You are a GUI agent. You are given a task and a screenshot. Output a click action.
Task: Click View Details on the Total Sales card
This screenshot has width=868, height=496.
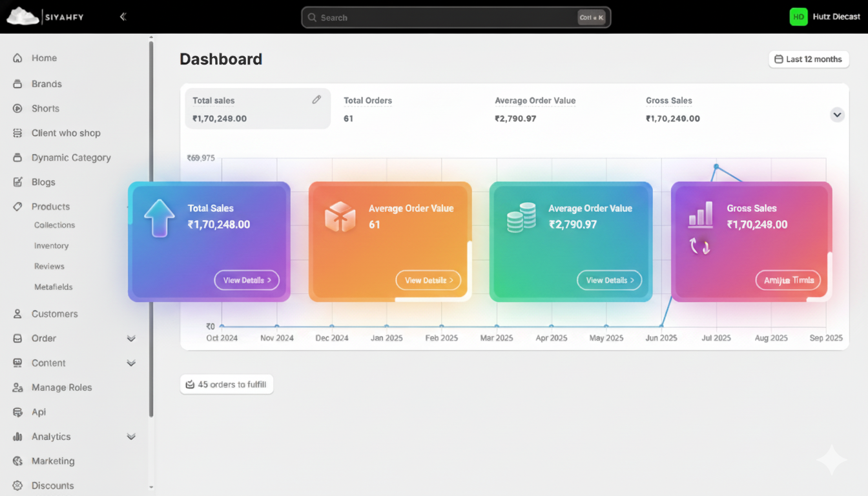coord(247,280)
